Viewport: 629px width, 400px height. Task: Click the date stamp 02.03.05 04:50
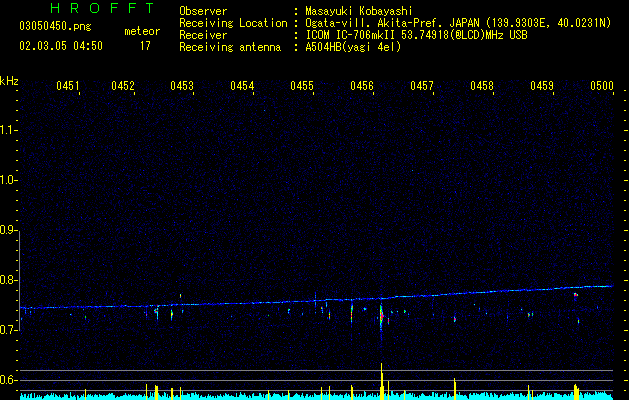coord(61,46)
